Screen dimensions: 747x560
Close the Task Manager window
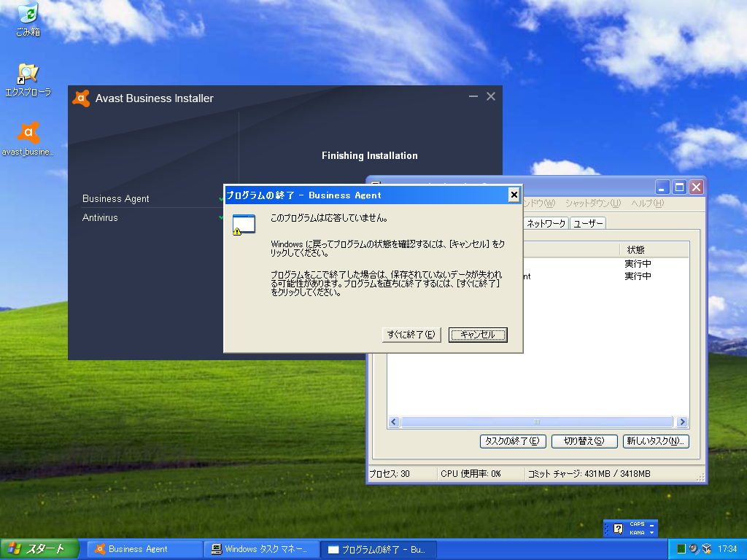click(x=696, y=187)
